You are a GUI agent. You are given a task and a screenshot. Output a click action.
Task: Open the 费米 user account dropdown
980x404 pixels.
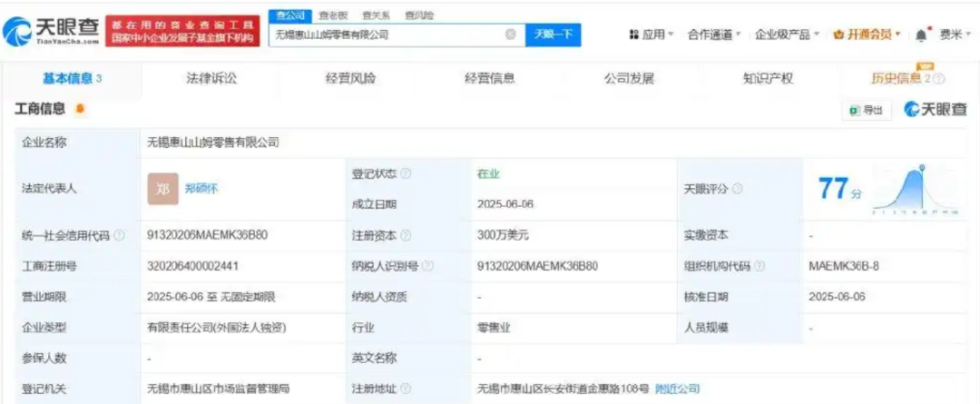(x=955, y=35)
